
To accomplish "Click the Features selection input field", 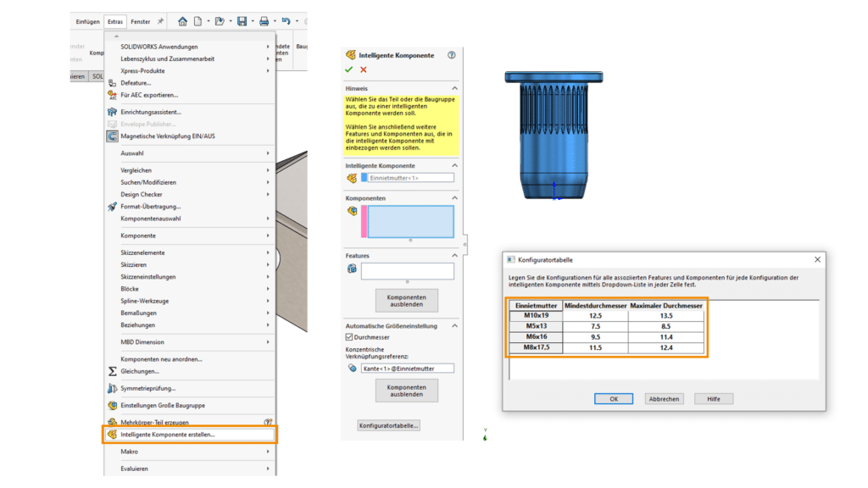I will 409,271.
